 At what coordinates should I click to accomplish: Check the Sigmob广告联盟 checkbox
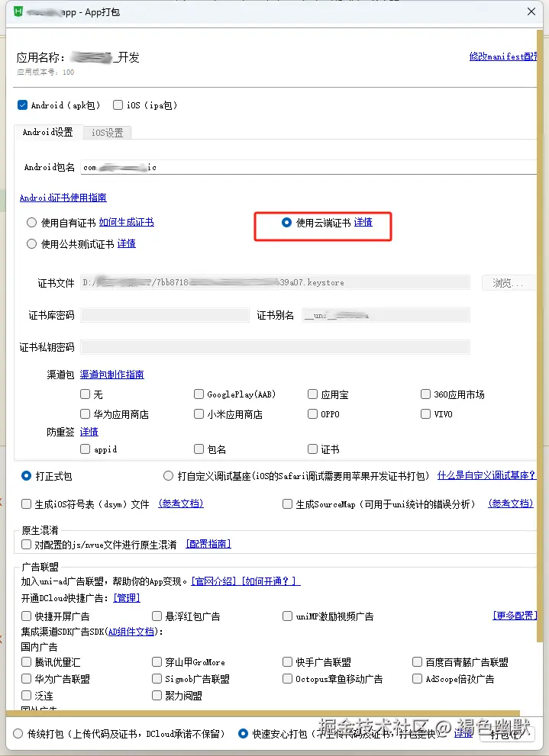157,679
